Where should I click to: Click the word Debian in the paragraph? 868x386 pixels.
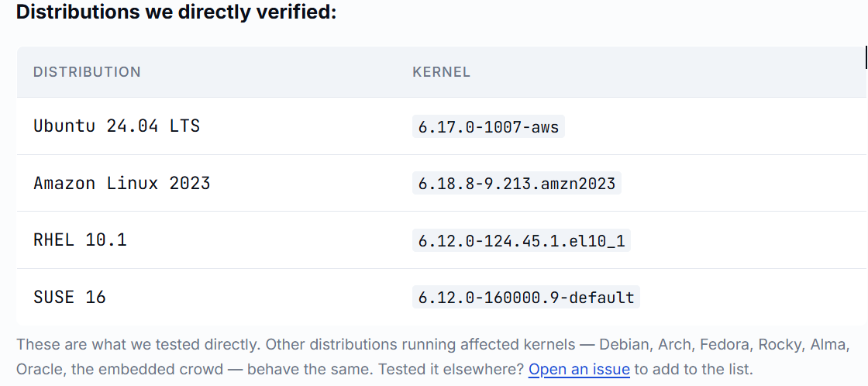(624, 344)
